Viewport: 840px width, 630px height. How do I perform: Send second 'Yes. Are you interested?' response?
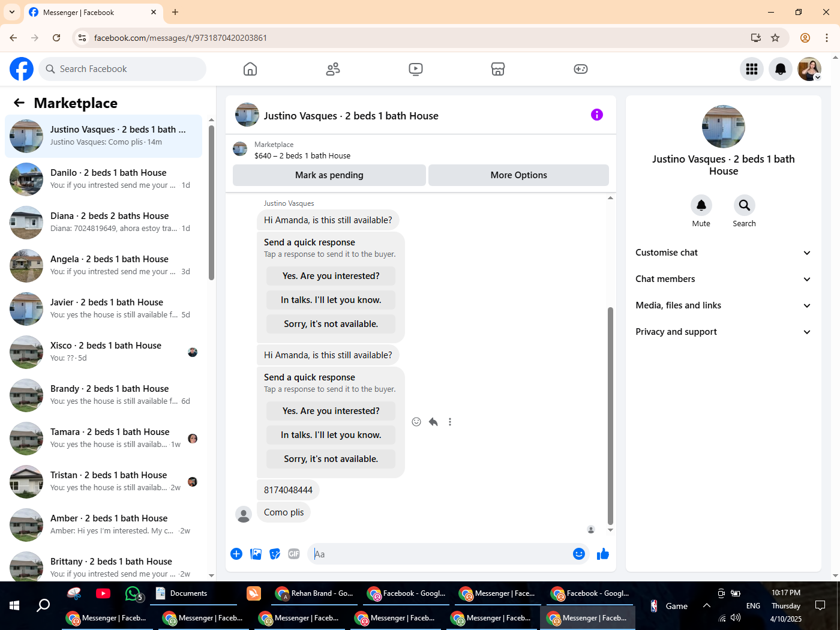pyautogui.click(x=331, y=411)
